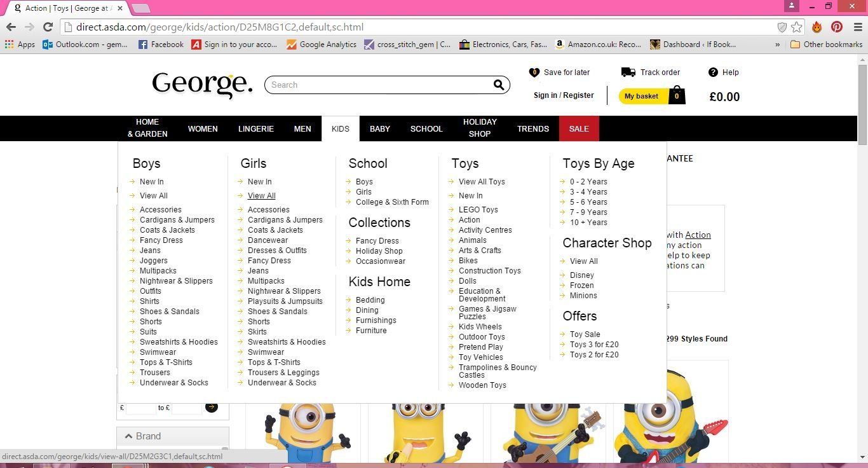Select Toys 3 for £20 offer
The width and height of the screenshot is (868, 468).
point(594,345)
